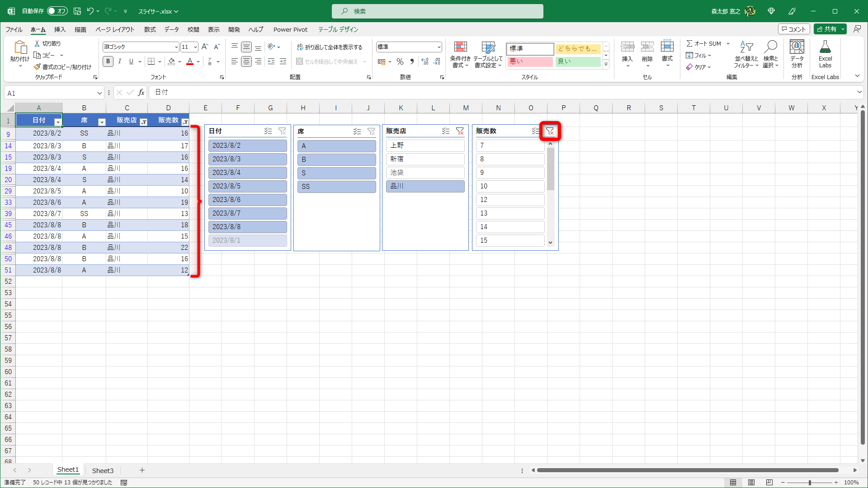Open the ファイル tab
The width and height of the screenshot is (868, 488).
(14, 29)
